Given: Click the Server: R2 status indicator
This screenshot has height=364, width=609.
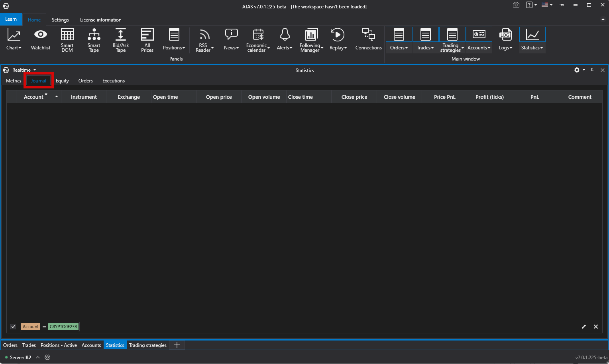Looking at the screenshot, I should pyautogui.click(x=18, y=357).
